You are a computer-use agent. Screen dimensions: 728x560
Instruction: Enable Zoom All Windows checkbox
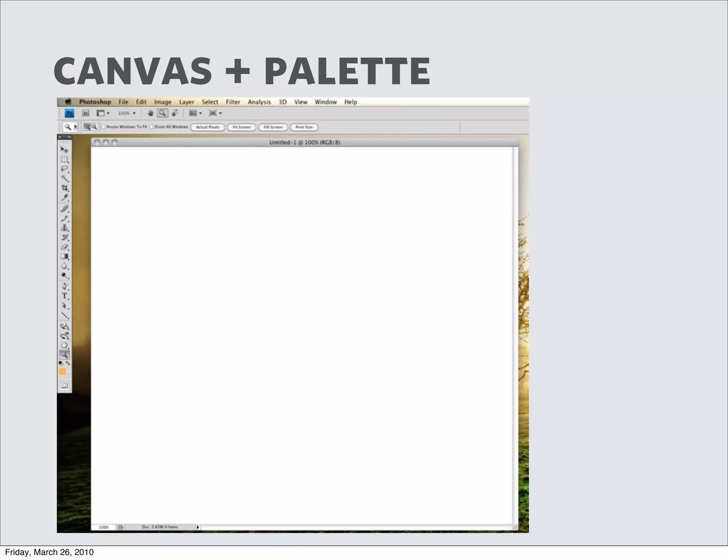coord(151,127)
